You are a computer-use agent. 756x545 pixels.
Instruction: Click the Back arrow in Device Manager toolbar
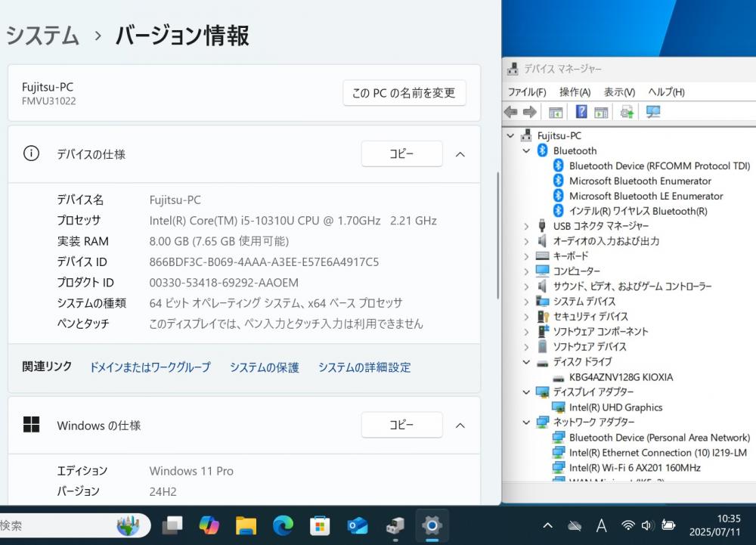coord(510,113)
